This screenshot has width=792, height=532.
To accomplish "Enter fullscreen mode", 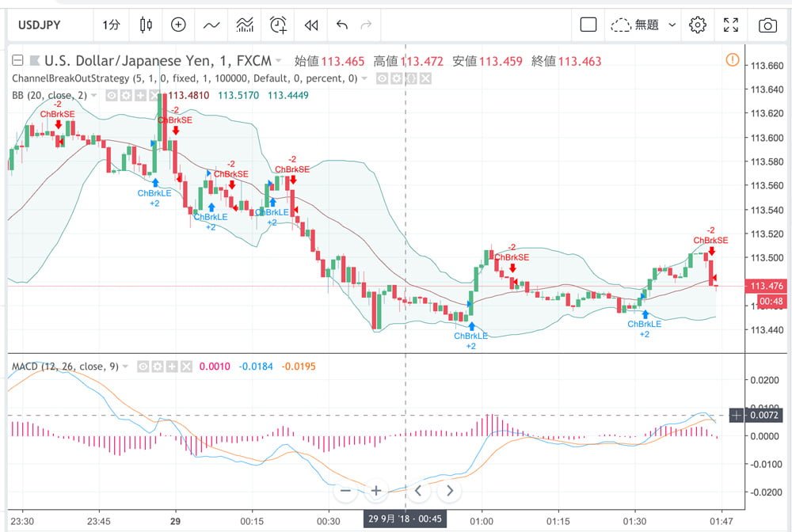I will pos(731,25).
